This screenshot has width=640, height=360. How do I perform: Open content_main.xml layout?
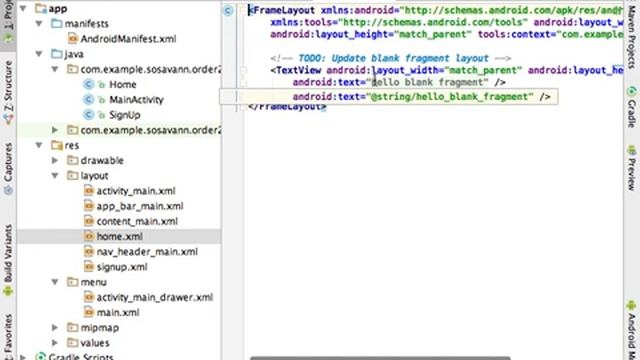[137, 221]
